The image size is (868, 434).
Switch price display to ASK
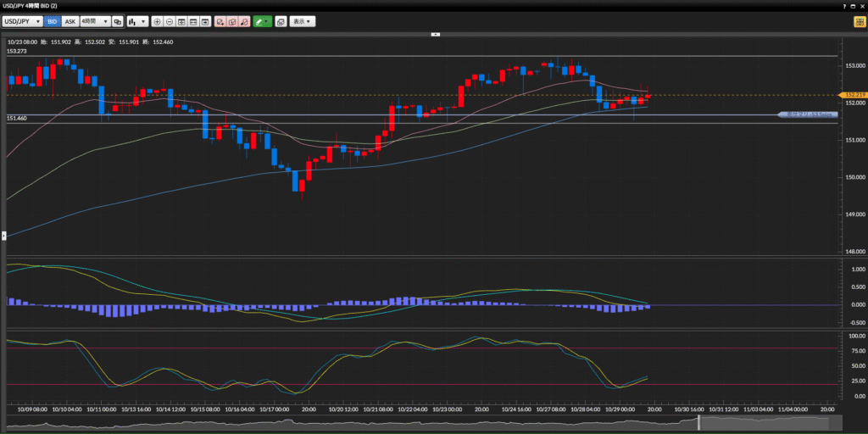[70, 21]
